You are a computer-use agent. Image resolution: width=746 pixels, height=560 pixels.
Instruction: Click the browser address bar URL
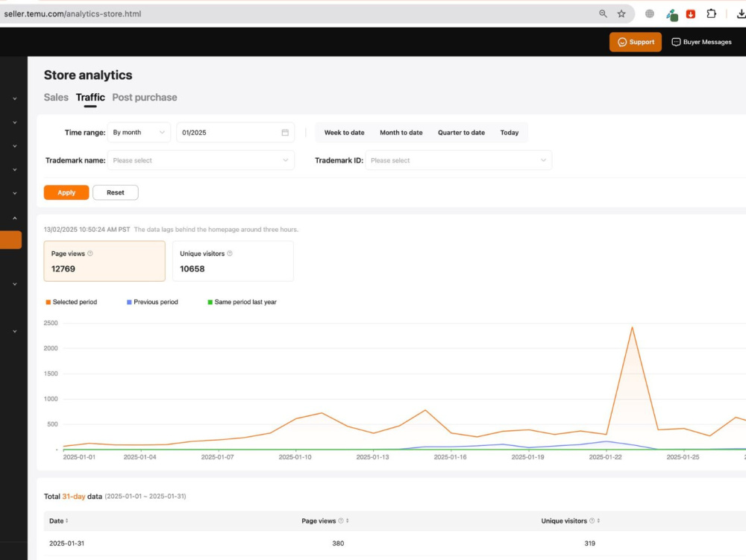click(x=72, y=13)
